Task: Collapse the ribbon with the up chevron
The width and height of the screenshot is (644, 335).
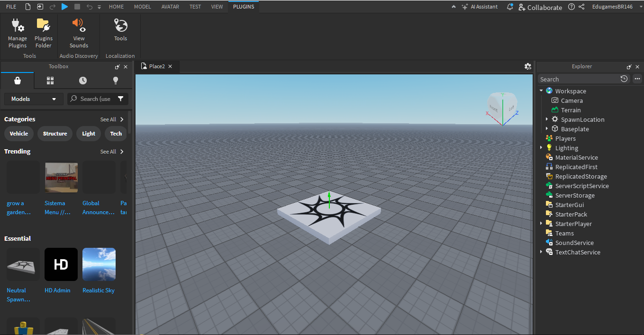Action: point(453,7)
